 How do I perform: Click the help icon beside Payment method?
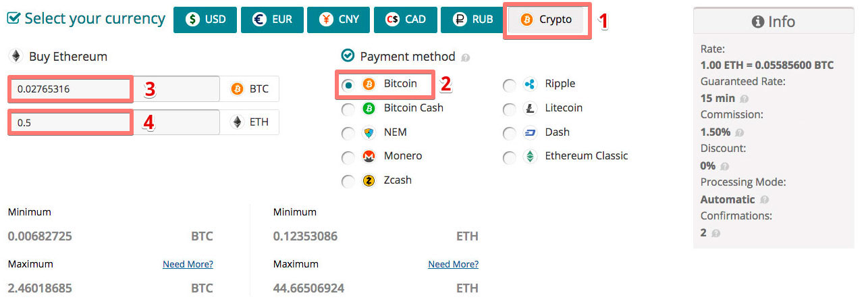click(x=465, y=58)
